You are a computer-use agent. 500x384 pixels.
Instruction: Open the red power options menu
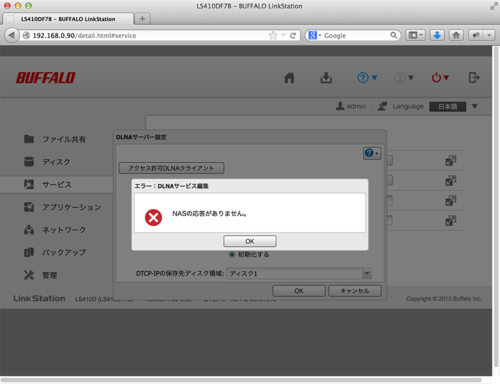pyautogui.click(x=440, y=78)
